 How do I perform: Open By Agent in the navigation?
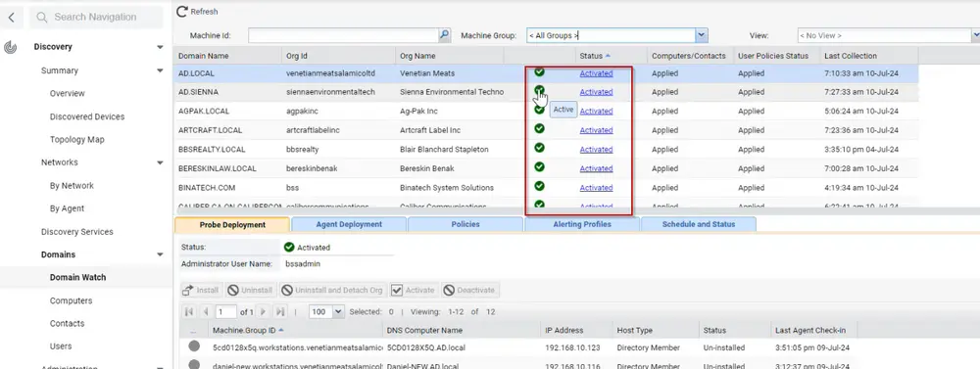[67, 208]
